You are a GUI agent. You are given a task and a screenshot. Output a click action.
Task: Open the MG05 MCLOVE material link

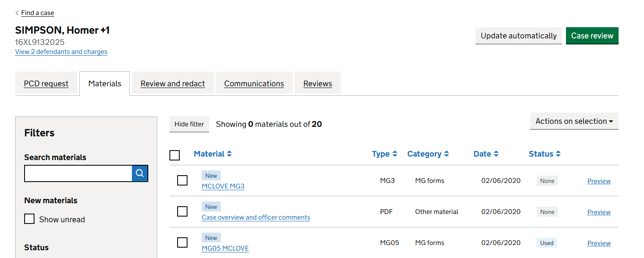click(x=225, y=249)
